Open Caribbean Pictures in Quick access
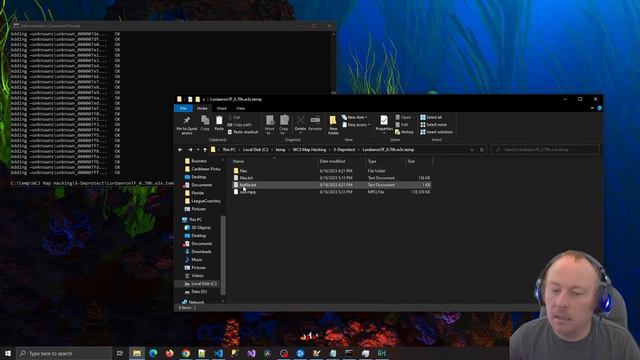The height and width of the screenshot is (360, 640). (x=202, y=169)
